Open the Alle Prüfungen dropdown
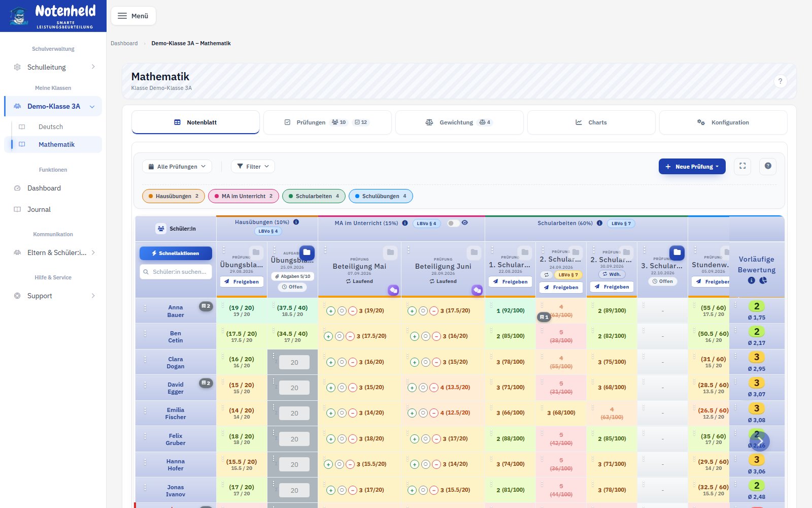The height and width of the screenshot is (508, 812). (177, 167)
